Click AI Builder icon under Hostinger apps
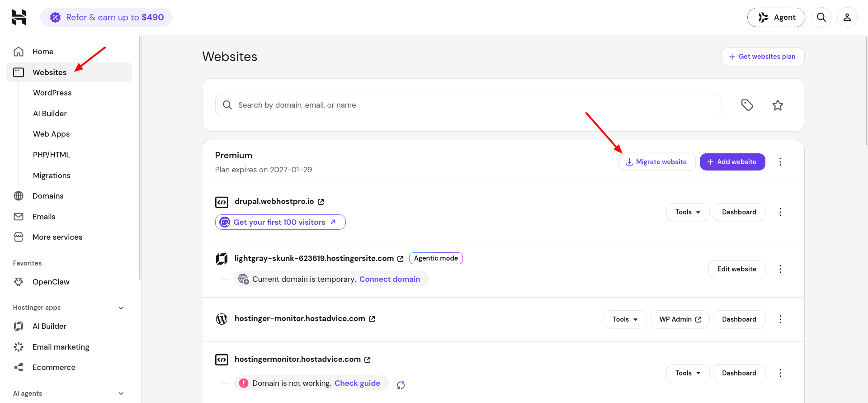 (19, 326)
